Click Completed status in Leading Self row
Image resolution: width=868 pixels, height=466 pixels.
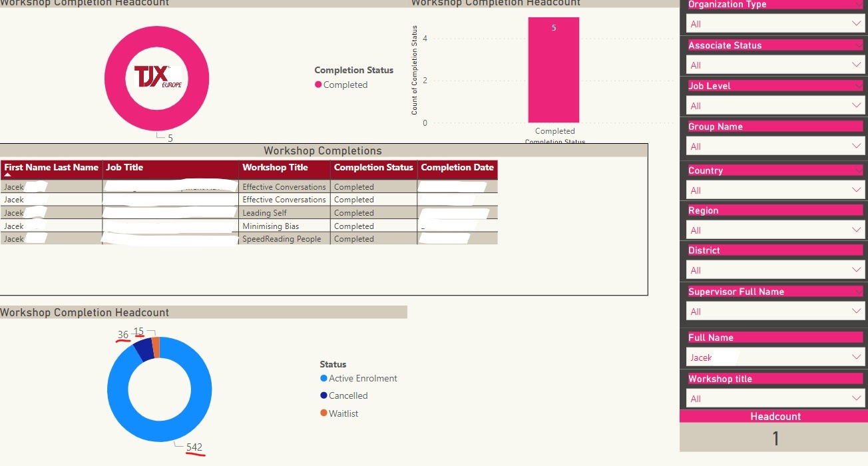[x=373, y=213]
